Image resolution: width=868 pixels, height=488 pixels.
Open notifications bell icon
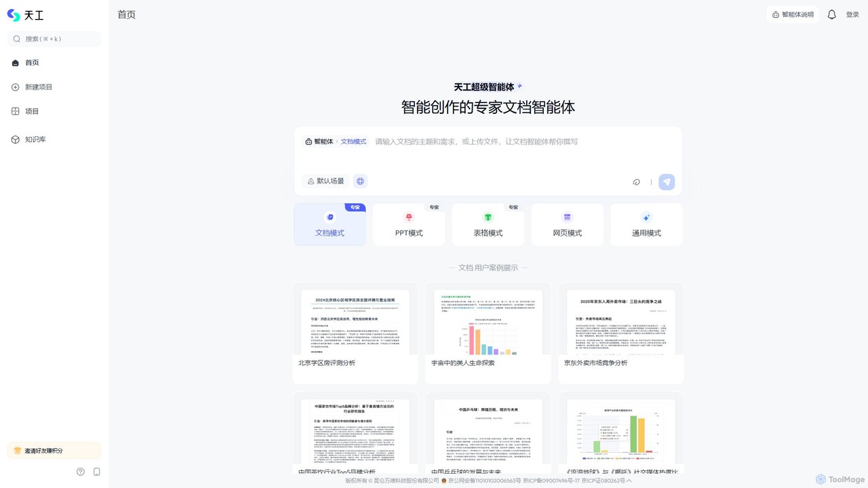[832, 14]
